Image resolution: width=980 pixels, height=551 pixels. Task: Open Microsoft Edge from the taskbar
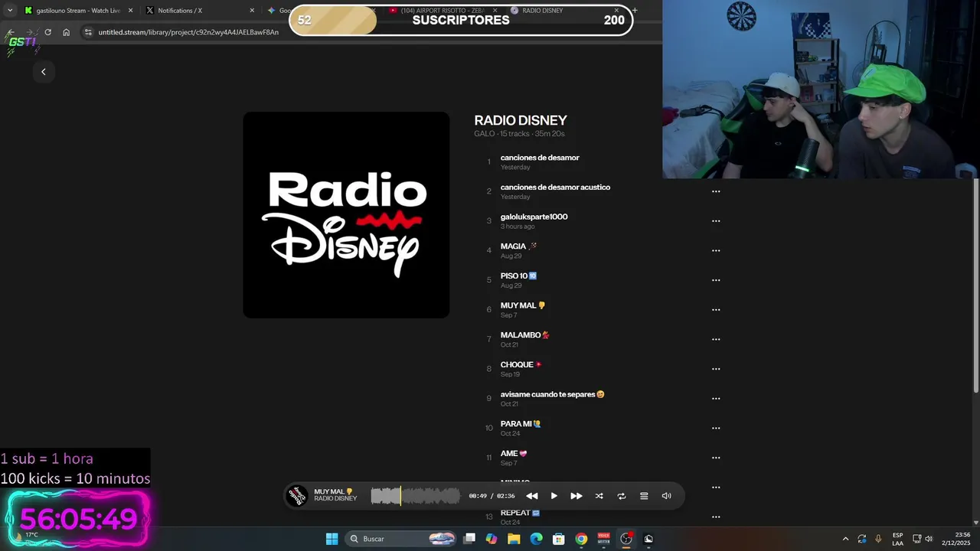[537, 539]
